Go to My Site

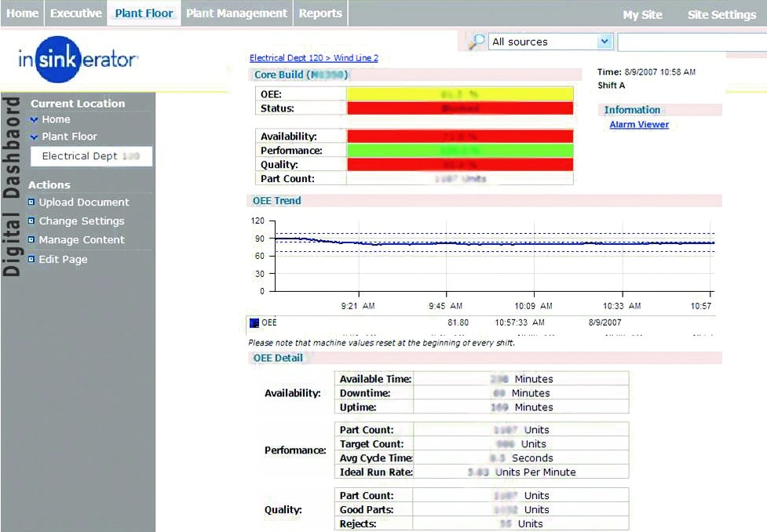(642, 15)
